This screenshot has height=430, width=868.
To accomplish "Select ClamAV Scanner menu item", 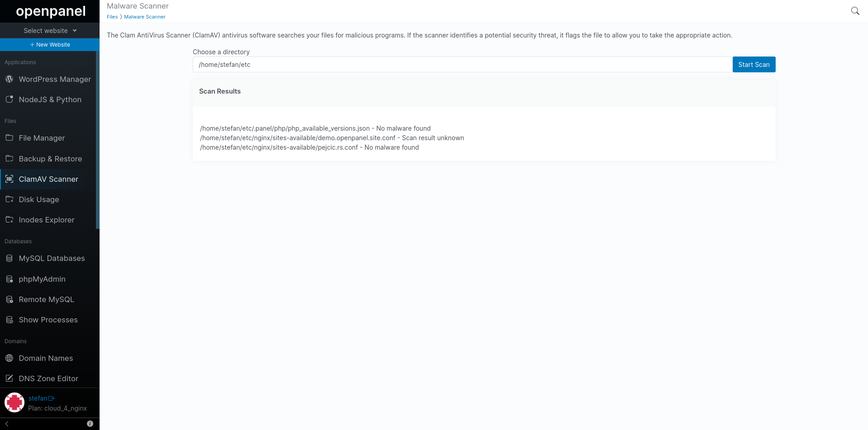I will tap(48, 179).
